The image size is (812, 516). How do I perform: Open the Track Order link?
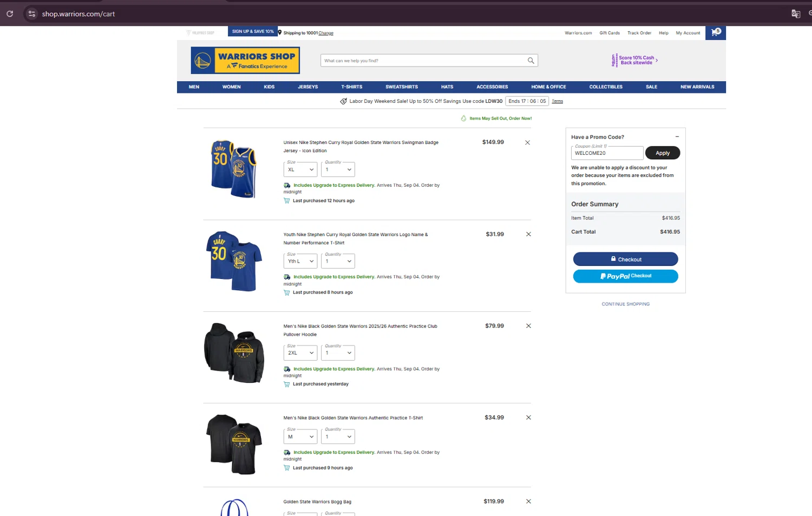(x=639, y=33)
